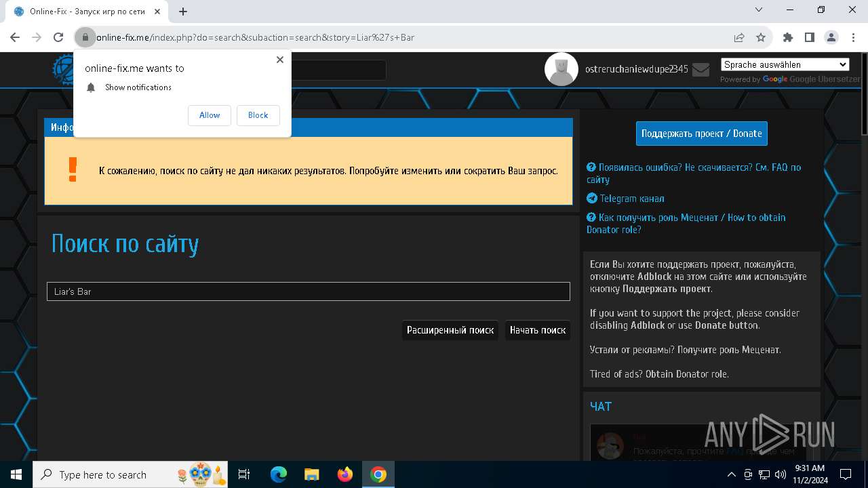Viewport: 868px width, 488px height.
Task: Click the ЧАТ section heading
Action: click(x=601, y=407)
